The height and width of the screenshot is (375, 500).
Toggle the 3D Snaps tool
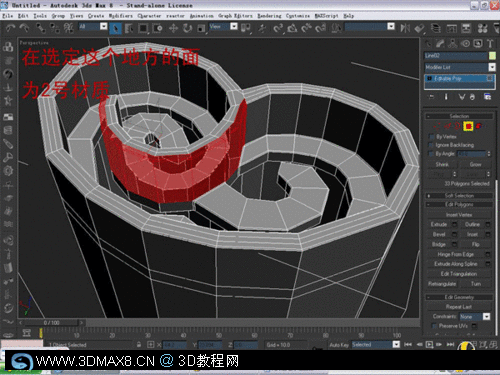(x=278, y=28)
